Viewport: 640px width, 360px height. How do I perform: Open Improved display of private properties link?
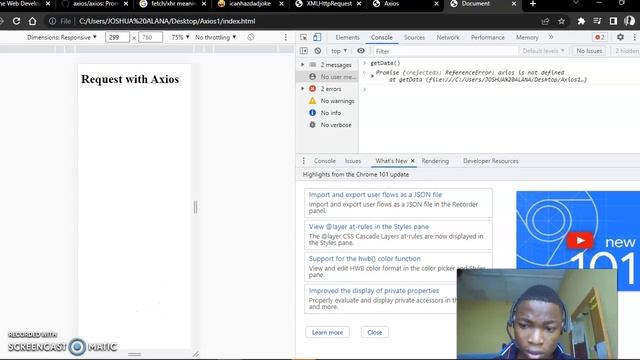click(373, 291)
